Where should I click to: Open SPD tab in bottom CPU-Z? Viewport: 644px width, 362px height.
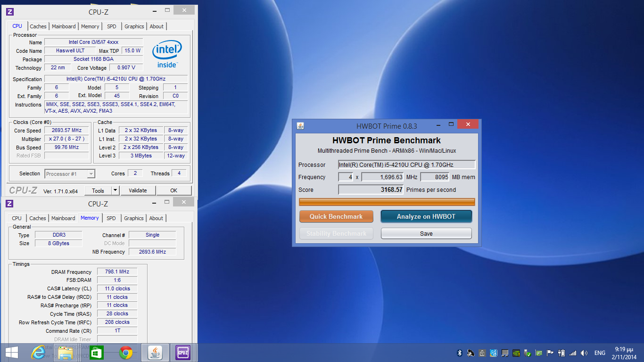(111, 218)
